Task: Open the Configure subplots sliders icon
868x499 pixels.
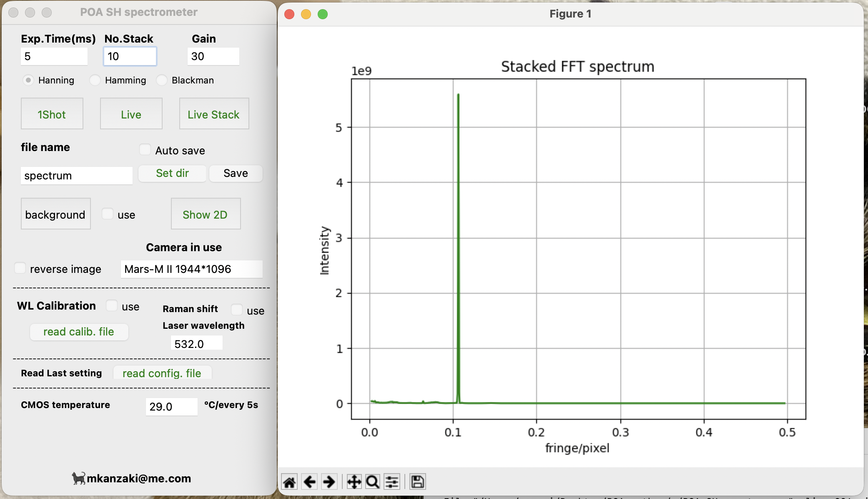Action: pyautogui.click(x=392, y=482)
